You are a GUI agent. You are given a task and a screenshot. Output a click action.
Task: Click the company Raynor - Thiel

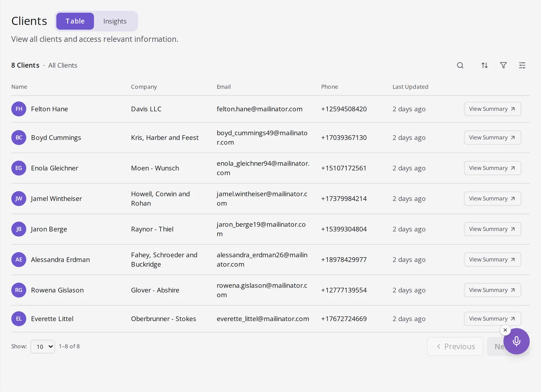click(x=152, y=229)
